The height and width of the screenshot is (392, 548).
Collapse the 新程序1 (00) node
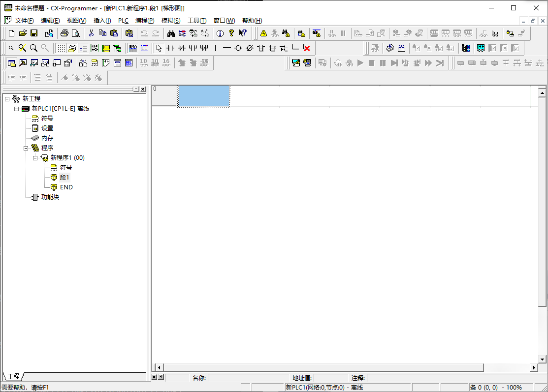click(x=35, y=158)
